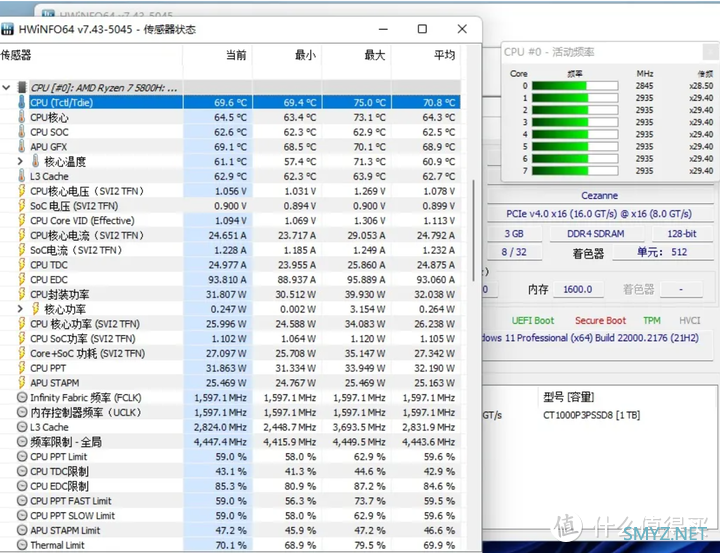This screenshot has width=720, height=553.
Task: Click the thermometer icon beside APU GFX
Action: point(22,147)
